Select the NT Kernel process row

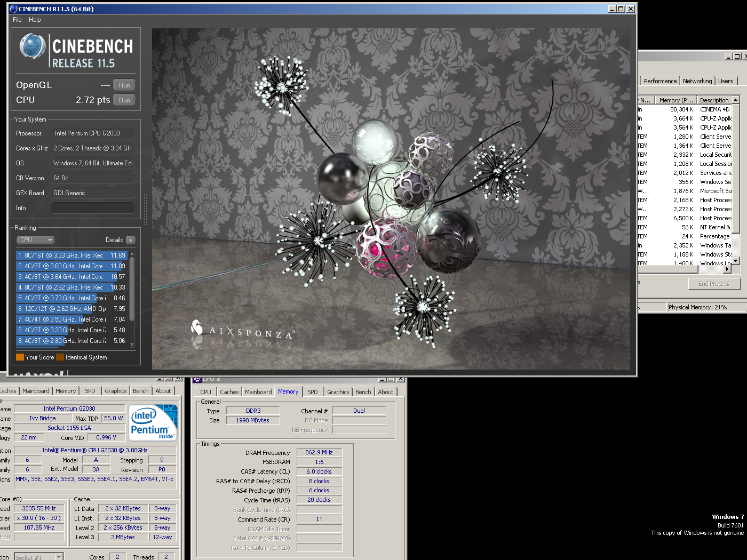pos(685,227)
